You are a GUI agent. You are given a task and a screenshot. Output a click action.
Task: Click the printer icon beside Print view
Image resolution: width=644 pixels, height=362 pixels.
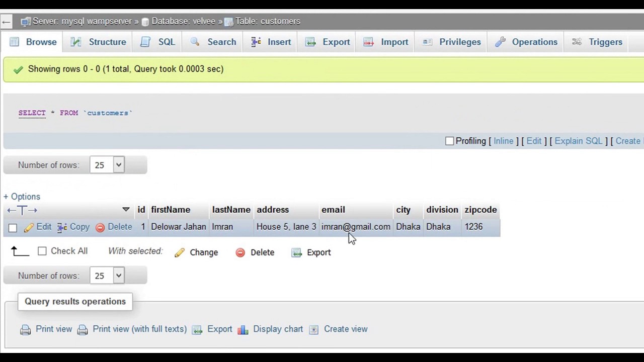click(25, 330)
